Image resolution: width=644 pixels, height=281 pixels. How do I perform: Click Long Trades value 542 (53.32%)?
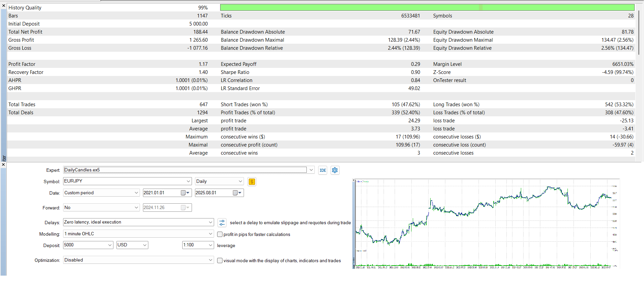[x=619, y=105]
